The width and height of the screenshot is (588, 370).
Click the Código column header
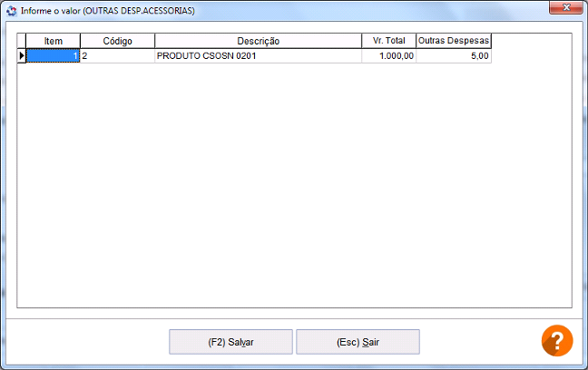tap(117, 41)
